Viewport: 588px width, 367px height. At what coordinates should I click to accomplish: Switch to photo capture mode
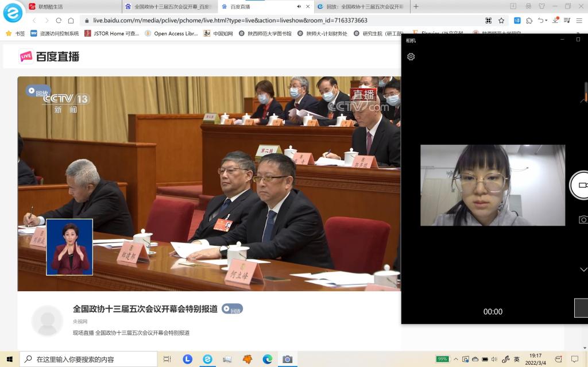pyautogui.click(x=582, y=219)
